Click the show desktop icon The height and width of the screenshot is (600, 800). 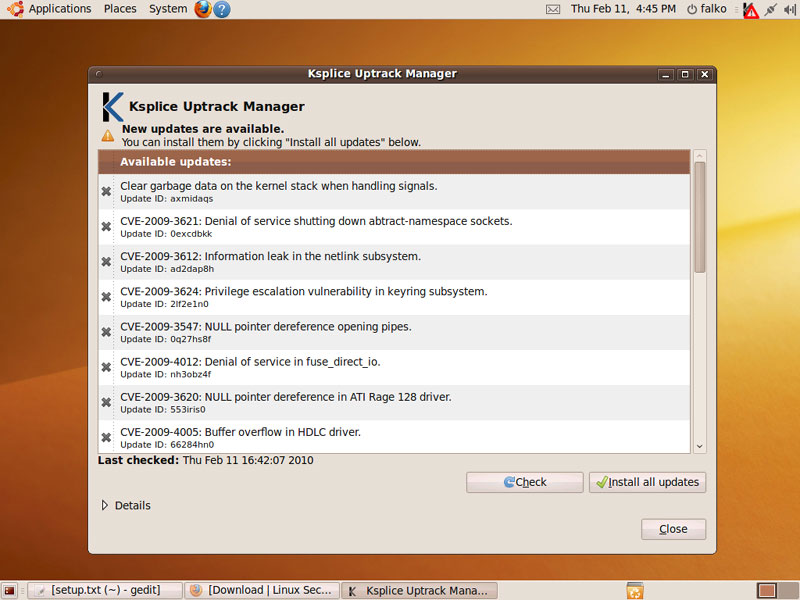pos(10,590)
